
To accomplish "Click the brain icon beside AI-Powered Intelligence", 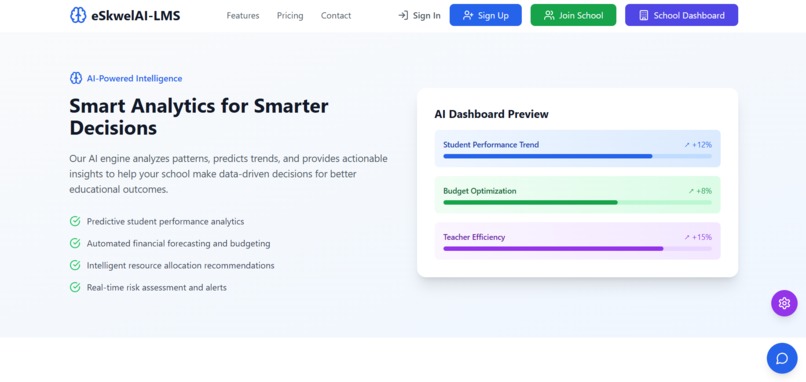I will point(76,78).
